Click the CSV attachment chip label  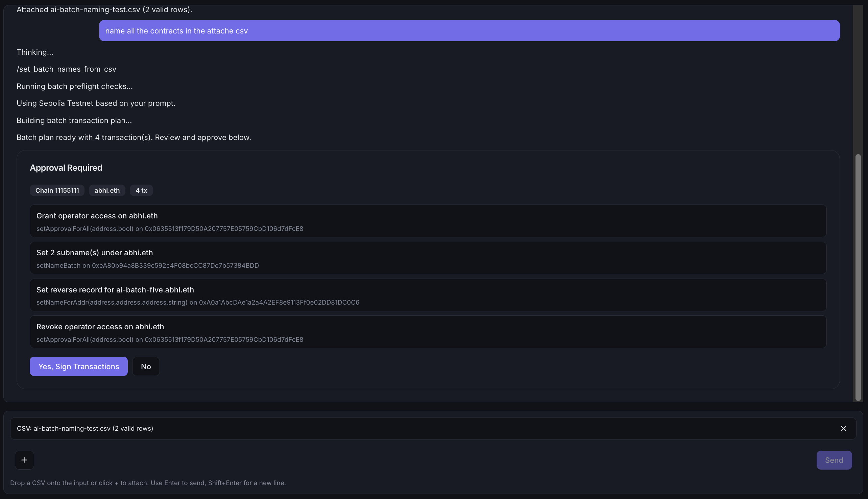tap(85, 428)
